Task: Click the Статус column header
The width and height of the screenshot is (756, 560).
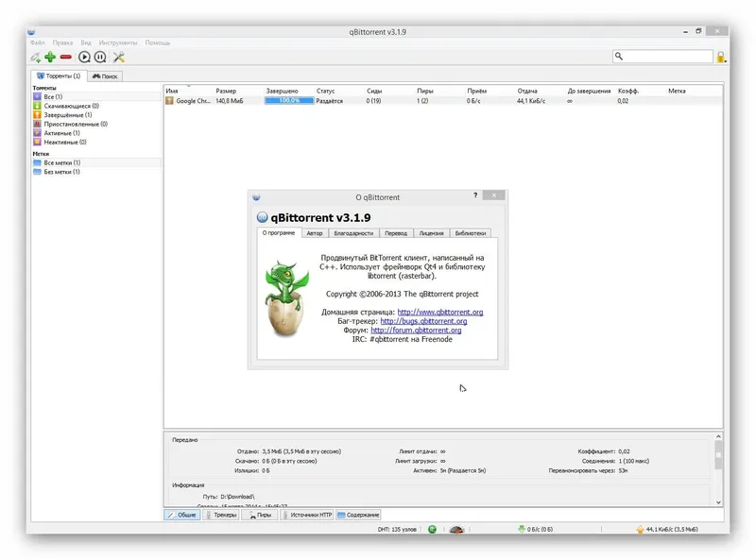Action: [339, 91]
